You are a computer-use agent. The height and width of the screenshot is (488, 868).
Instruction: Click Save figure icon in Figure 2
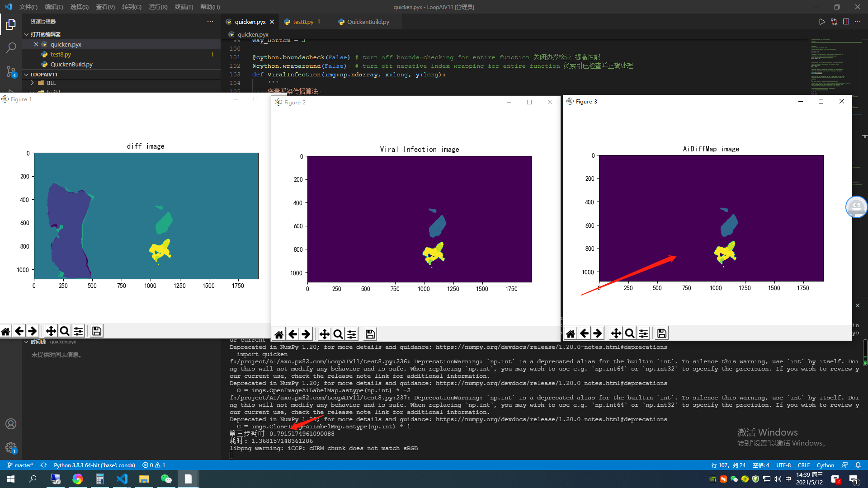coord(370,334)
